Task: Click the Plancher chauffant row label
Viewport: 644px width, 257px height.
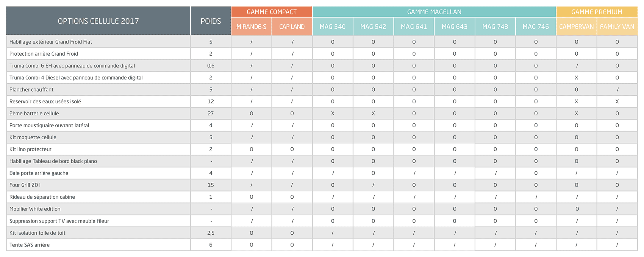Action: click(31, 90)
